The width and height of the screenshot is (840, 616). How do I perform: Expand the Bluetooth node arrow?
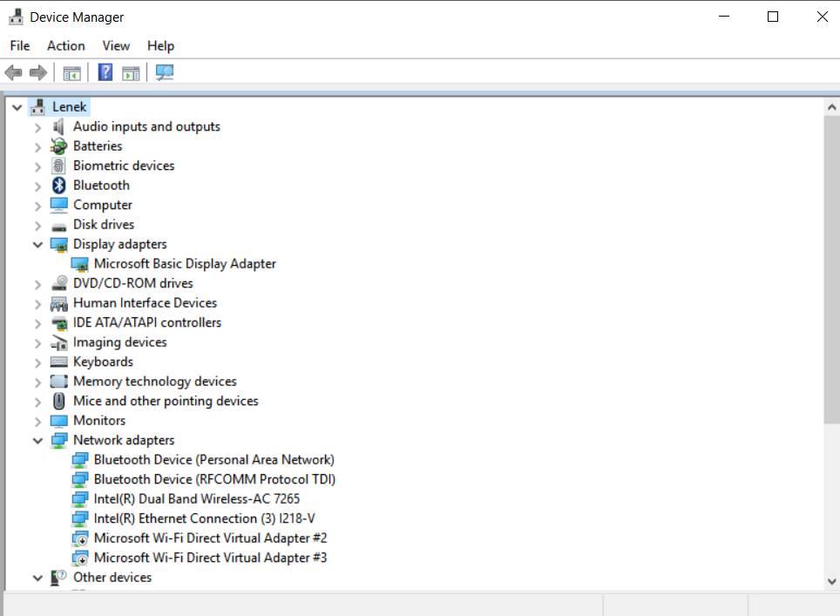coord(37,186)
